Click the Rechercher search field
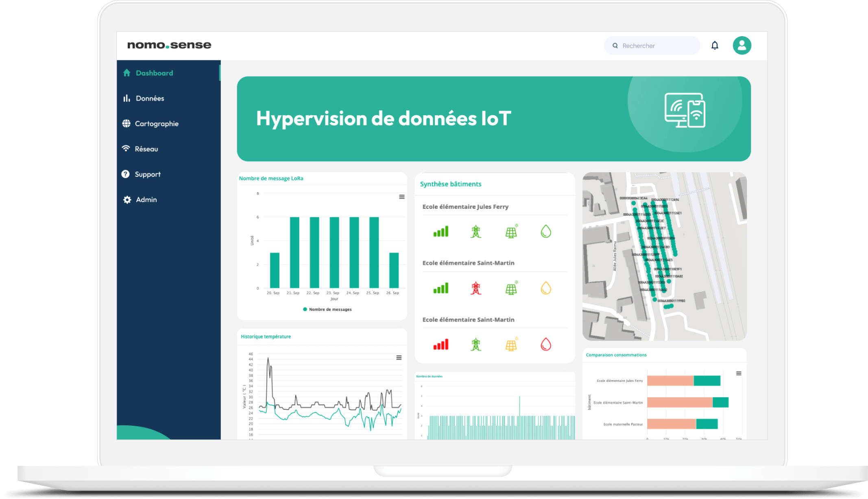The image size is (868, 499). click(x=655, y=46)
